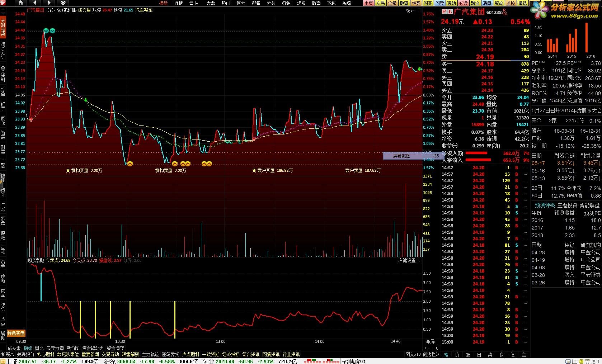Click the first green down-arrow marker at peak
The image size is (602, 364).
pos(46,30)
